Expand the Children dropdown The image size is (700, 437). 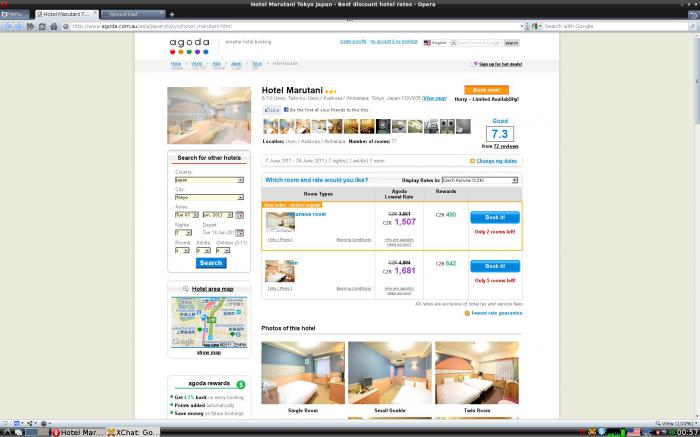[x=223, y=250]
